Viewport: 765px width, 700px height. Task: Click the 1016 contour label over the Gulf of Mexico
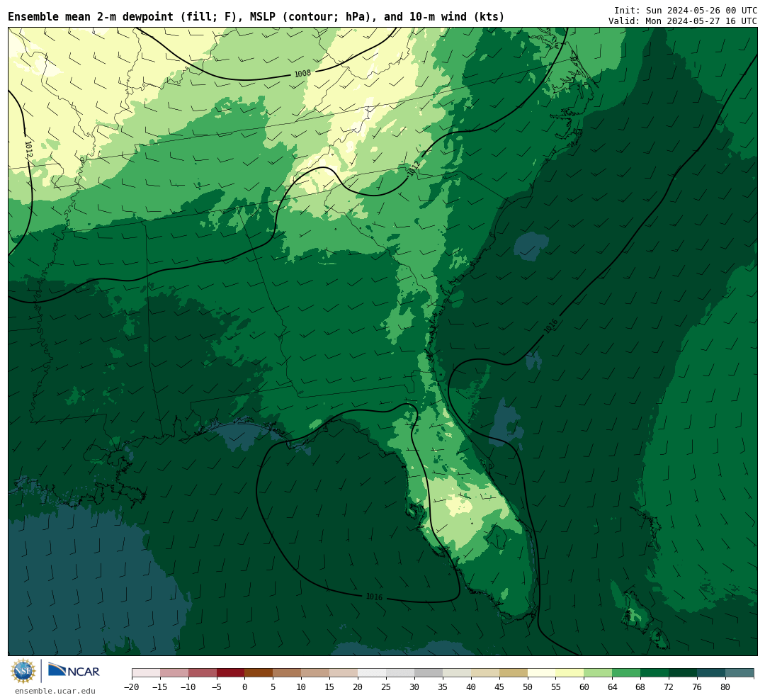pyautogui.click(x=374, y=597)
